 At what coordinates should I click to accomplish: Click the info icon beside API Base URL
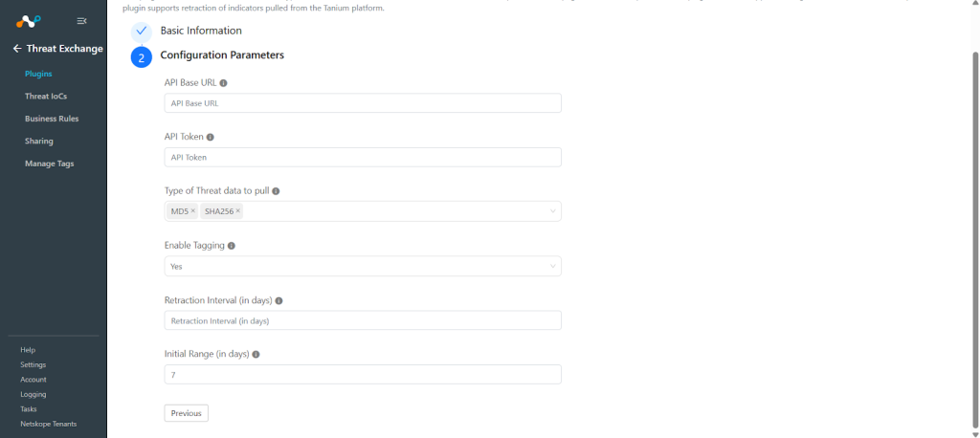coord(224,82)
